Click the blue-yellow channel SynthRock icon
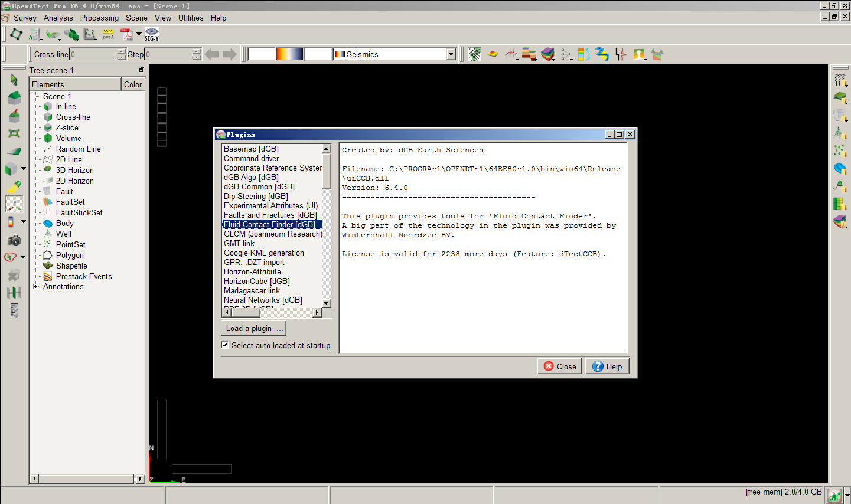 (x=602, y=54)
